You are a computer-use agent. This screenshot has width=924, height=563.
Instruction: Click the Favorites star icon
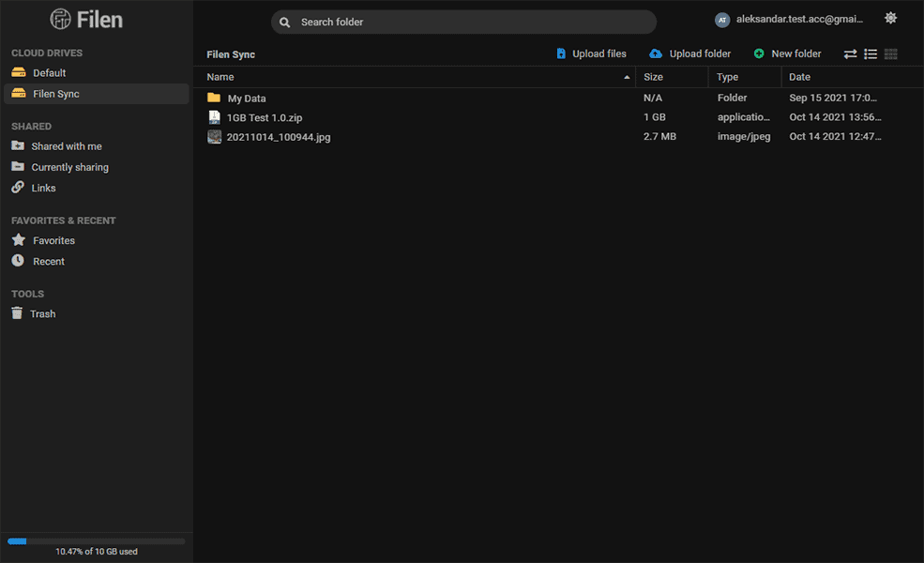(x=18, y=240)
